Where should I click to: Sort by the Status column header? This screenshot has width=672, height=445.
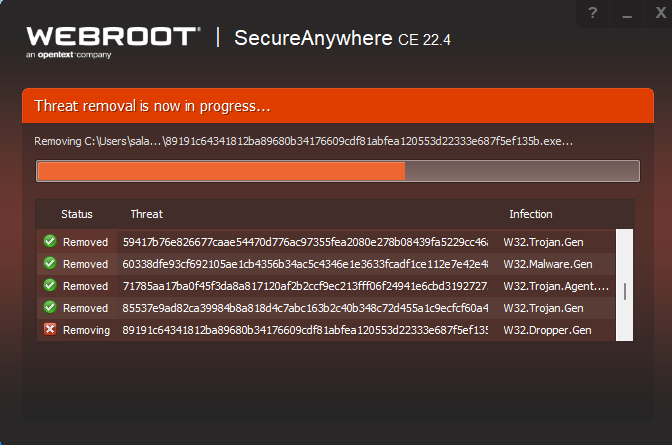77,214
